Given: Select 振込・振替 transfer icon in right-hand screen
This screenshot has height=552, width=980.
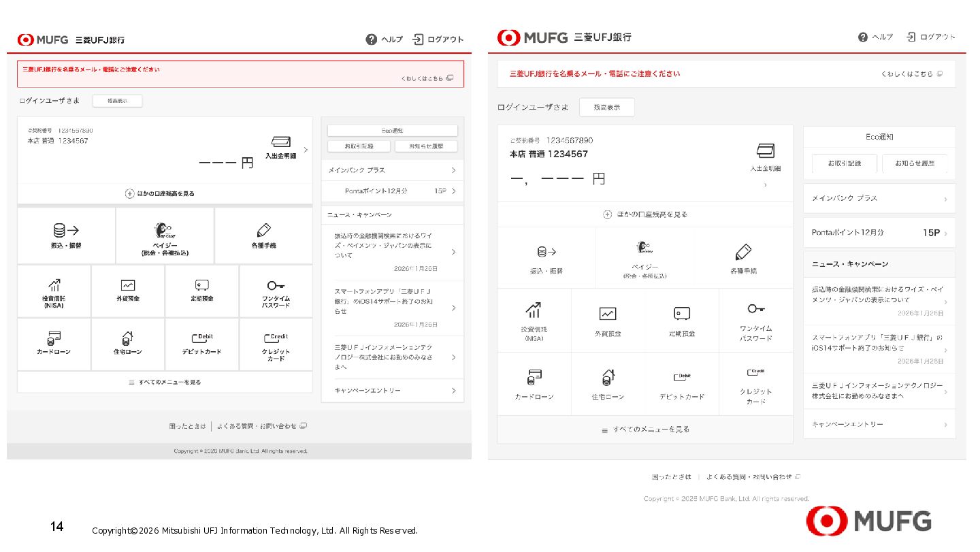Looking at the screenshot, I should click(546, 253).
